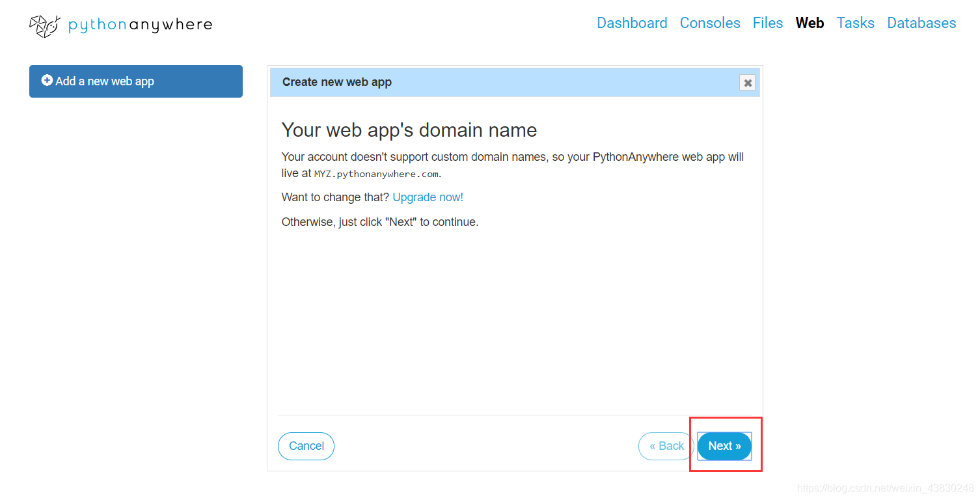Click Add a new web app button
The height and width of the screenshot is (500, 980).
click(x=136, y=81)
